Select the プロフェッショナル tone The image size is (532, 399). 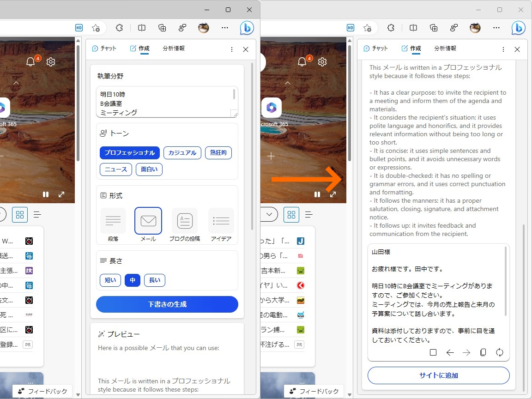point(129,152)
